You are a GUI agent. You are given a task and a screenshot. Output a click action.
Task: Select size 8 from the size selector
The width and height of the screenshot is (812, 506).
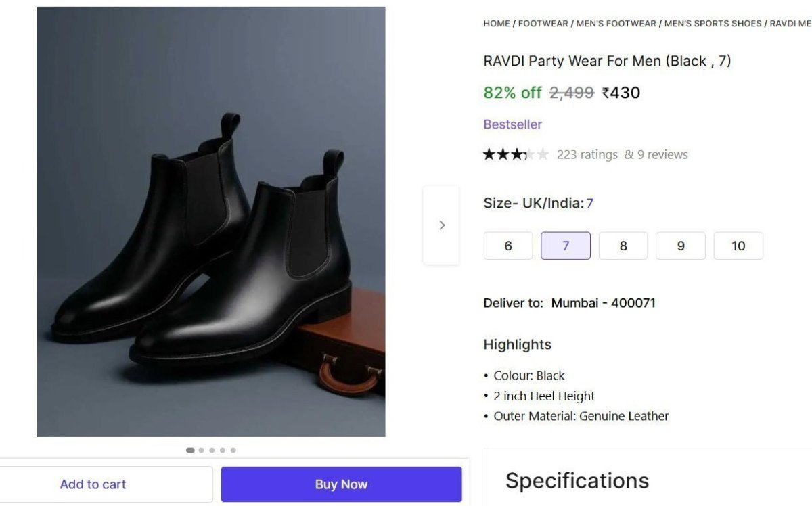click(623, 246)
